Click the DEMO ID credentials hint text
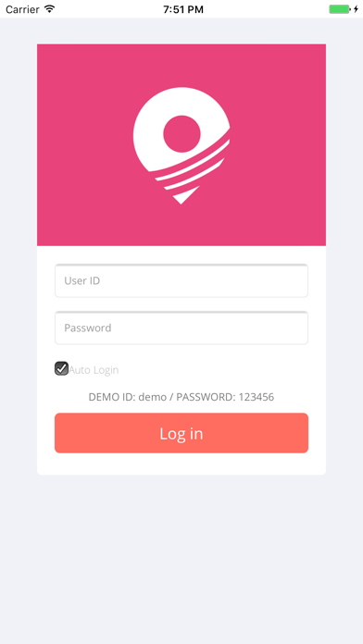Screen dimensions: 363x644 (x=181, y=397)
